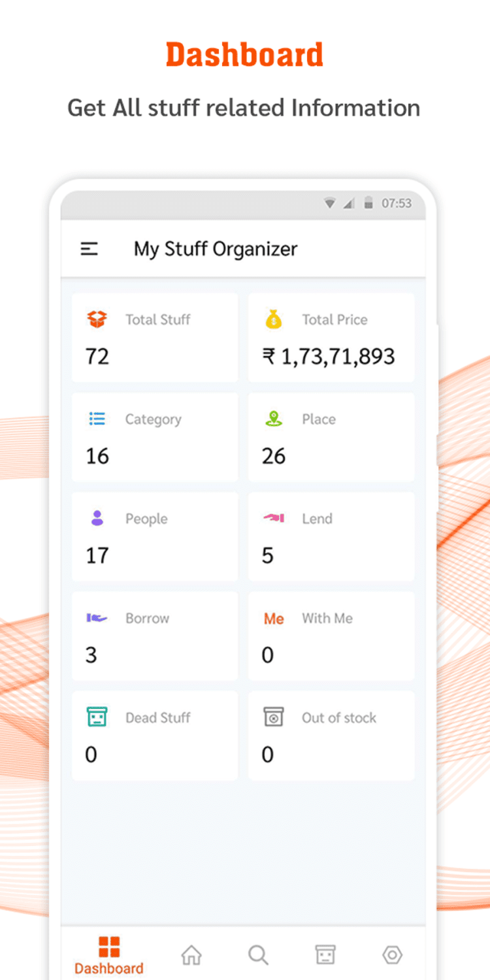Tap the Category list icon

coord(97,419)
